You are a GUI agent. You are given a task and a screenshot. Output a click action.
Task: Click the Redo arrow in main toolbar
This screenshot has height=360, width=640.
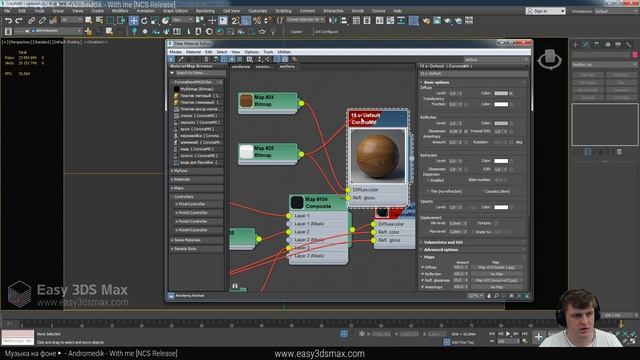point(19,20)
